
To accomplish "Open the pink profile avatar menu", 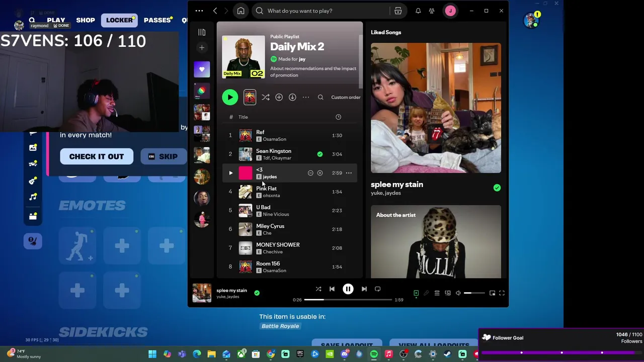I will [450, 11].
